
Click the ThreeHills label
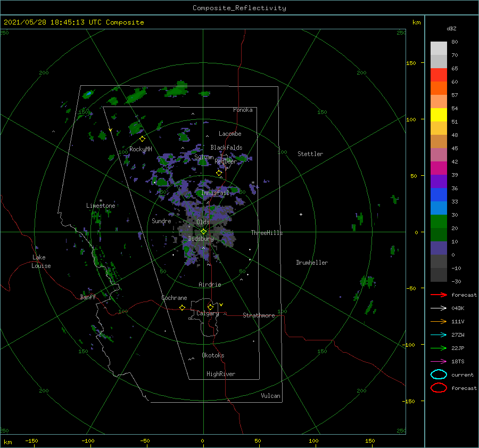click(x=267, y=233)
